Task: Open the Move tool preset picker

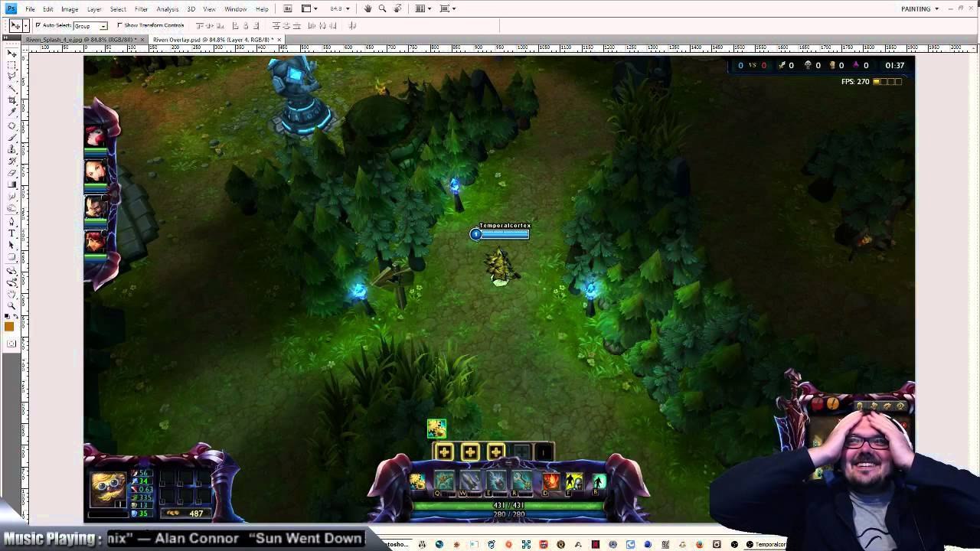Action: click(25, 25)
